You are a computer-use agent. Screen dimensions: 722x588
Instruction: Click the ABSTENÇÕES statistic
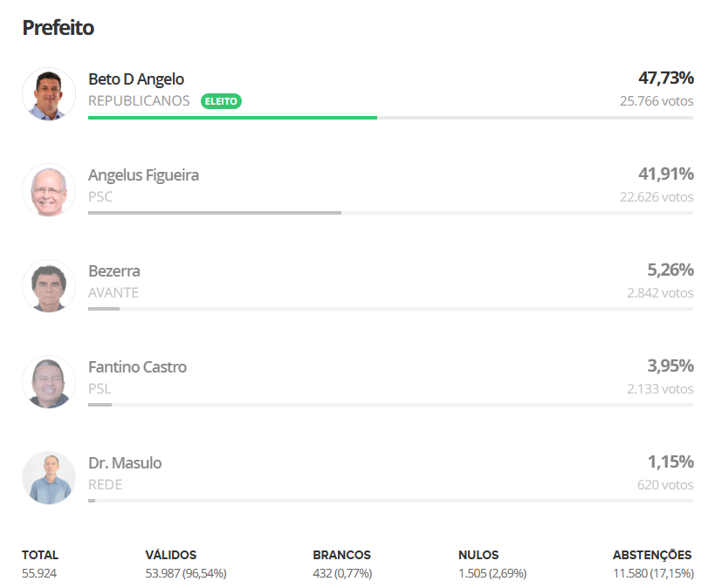(x=652, y=564)
